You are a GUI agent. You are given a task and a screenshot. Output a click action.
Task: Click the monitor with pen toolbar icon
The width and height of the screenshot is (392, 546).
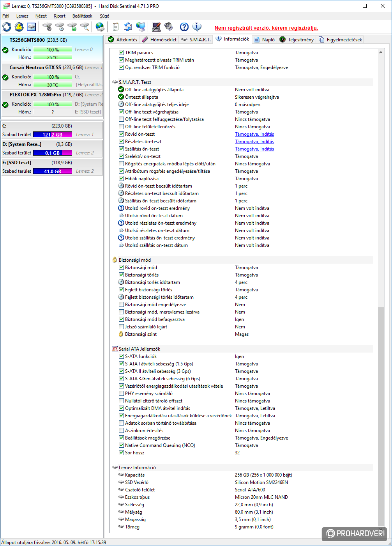pyautogui.click(x=156, y=27)
